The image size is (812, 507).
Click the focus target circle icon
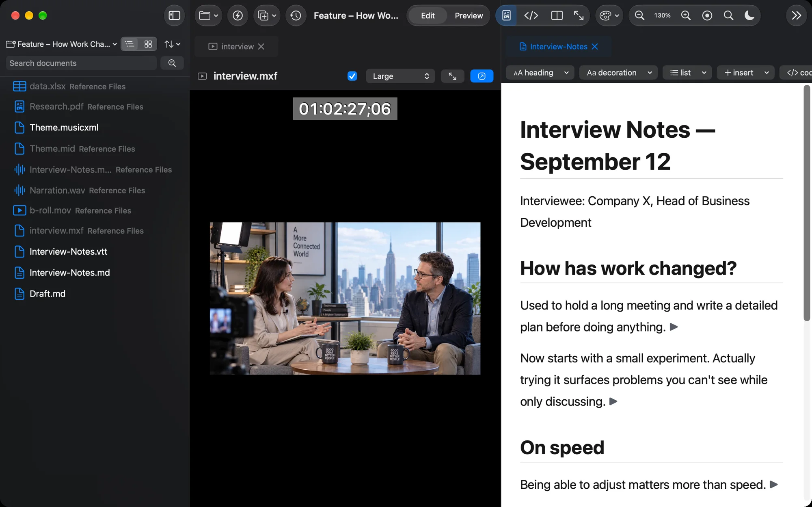(x=707, y=15)
